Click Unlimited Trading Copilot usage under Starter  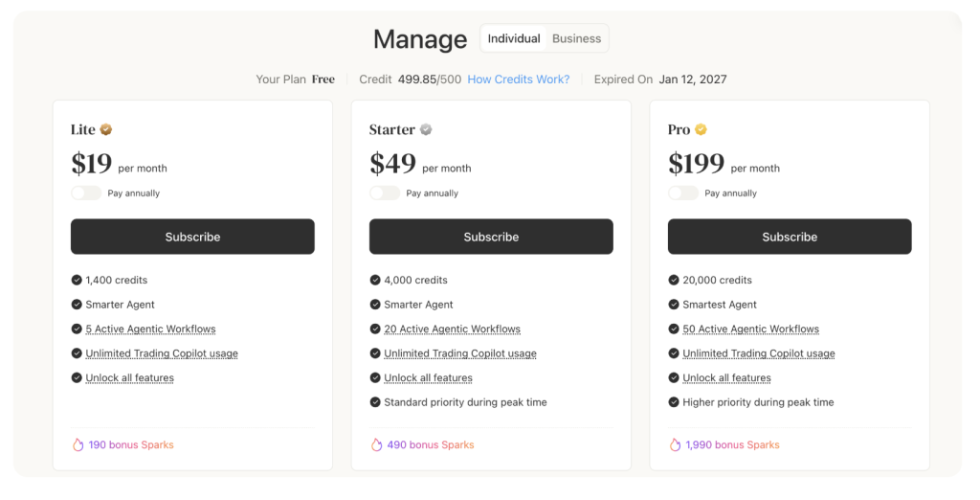pos(460,353)
